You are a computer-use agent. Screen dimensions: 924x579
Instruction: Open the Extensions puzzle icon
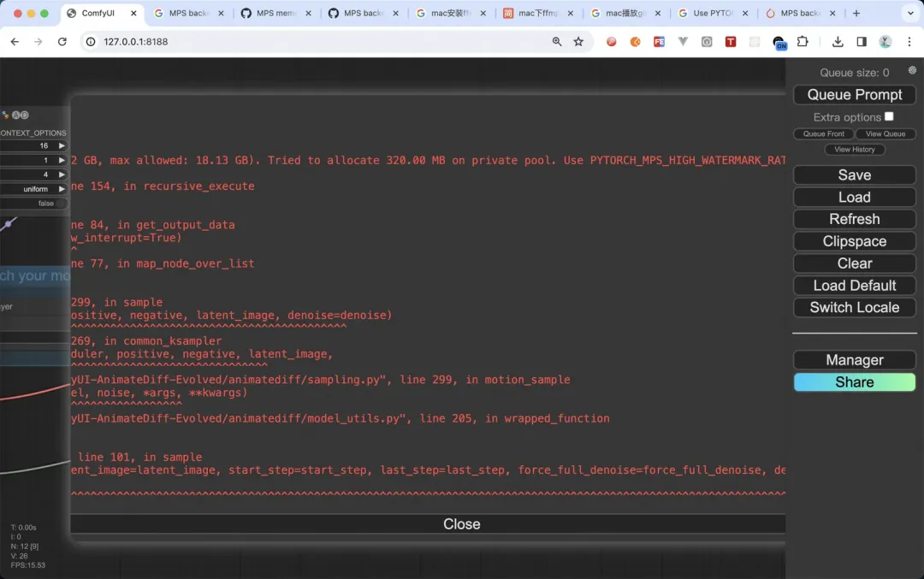tap(802, 42)
